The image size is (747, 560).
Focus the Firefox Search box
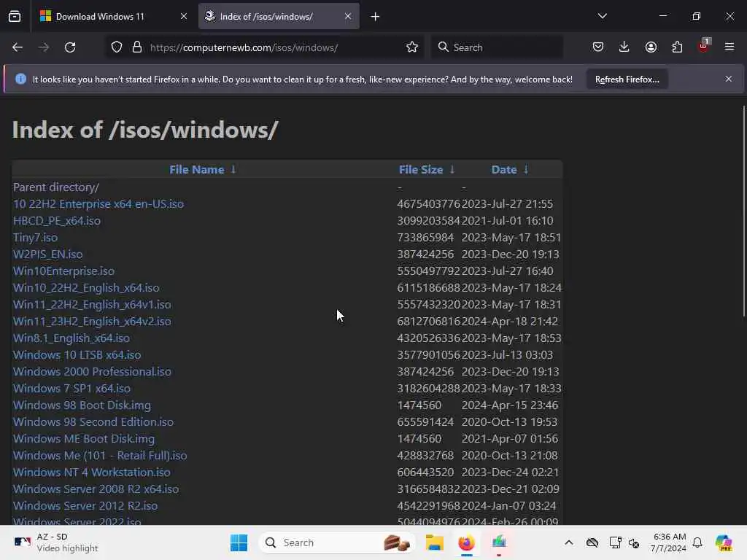click(497, 47)
